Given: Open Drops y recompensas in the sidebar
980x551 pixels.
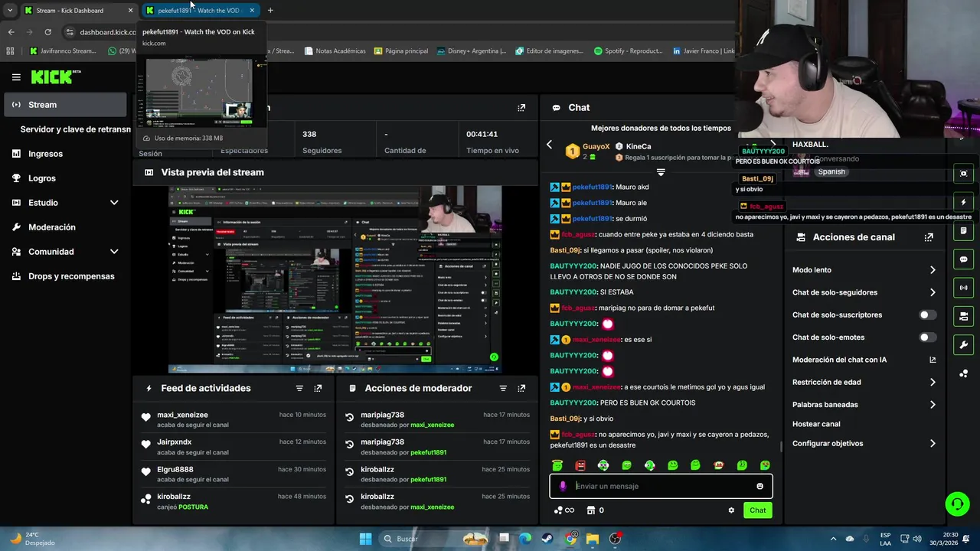Looking at the screenshot, I should point(65,276).
